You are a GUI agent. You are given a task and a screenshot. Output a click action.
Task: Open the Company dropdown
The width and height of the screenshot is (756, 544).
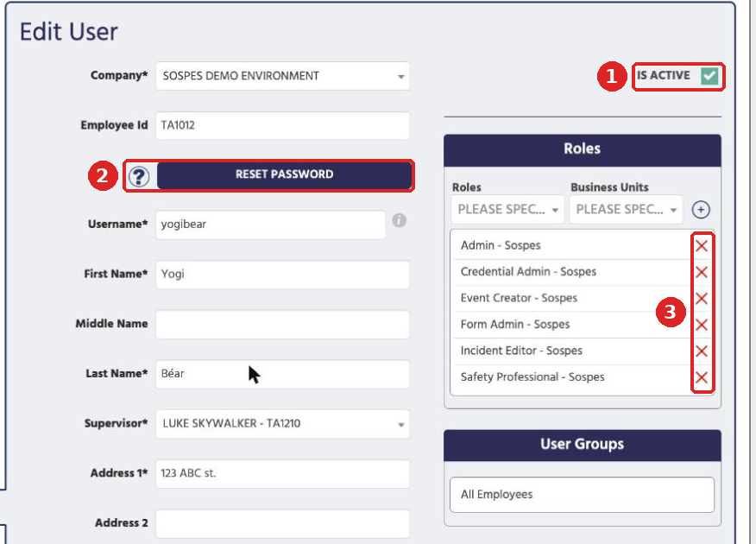tap(282, 76)
